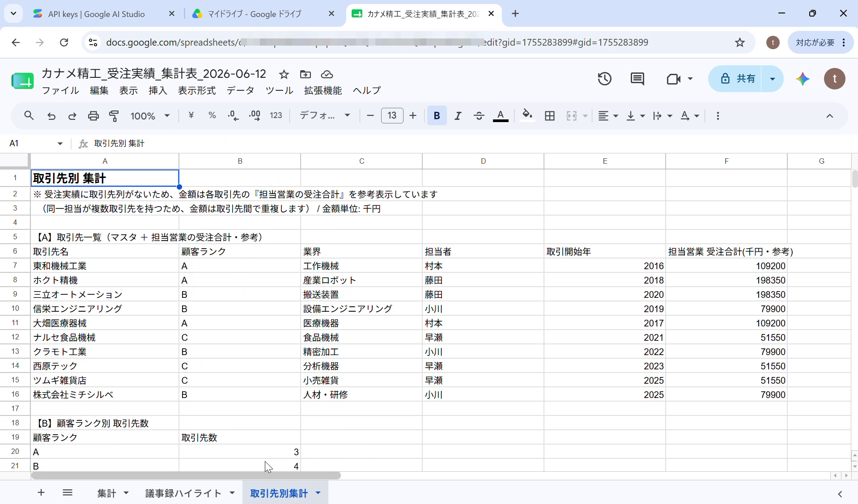Screen dimensions: 858x504
Task: Open the search menus magnifier icon
Action: coord(29,116)
